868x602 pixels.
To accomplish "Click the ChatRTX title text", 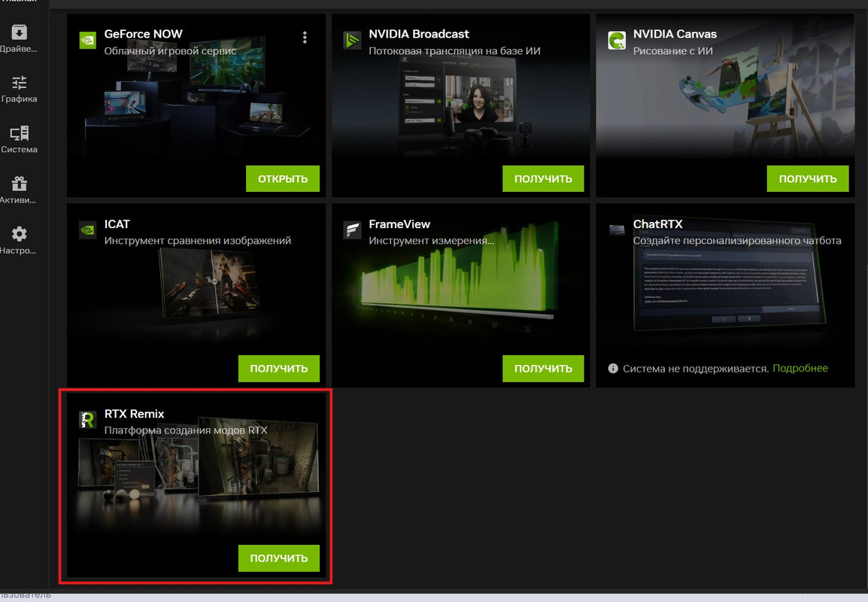I will pyautogui.click(x=657, y=223).
